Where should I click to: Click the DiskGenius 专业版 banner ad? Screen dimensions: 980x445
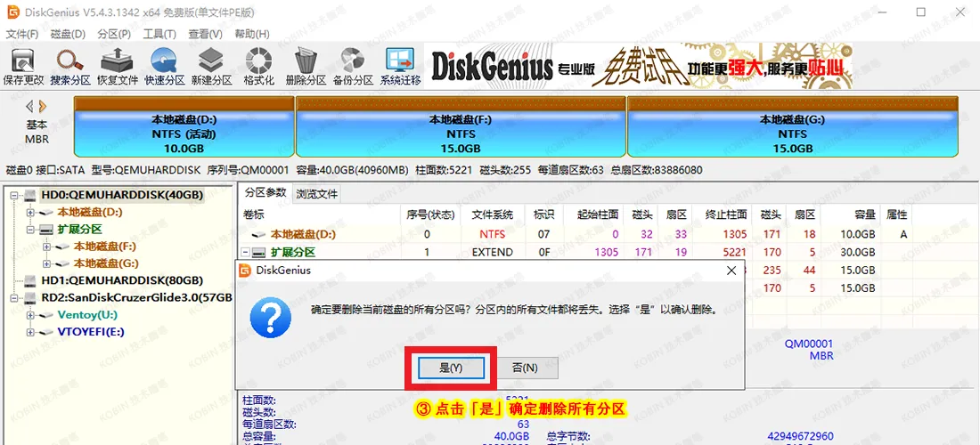(x=638, y=66)
